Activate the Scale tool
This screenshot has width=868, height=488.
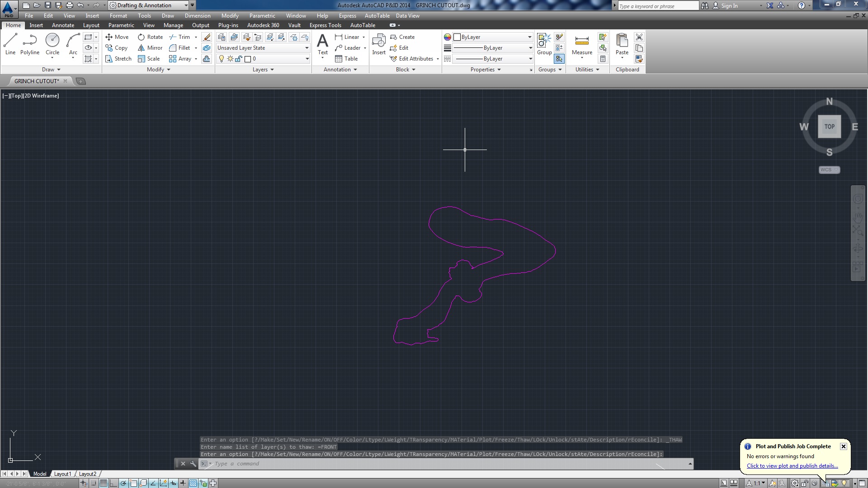[x=149, y=59]
